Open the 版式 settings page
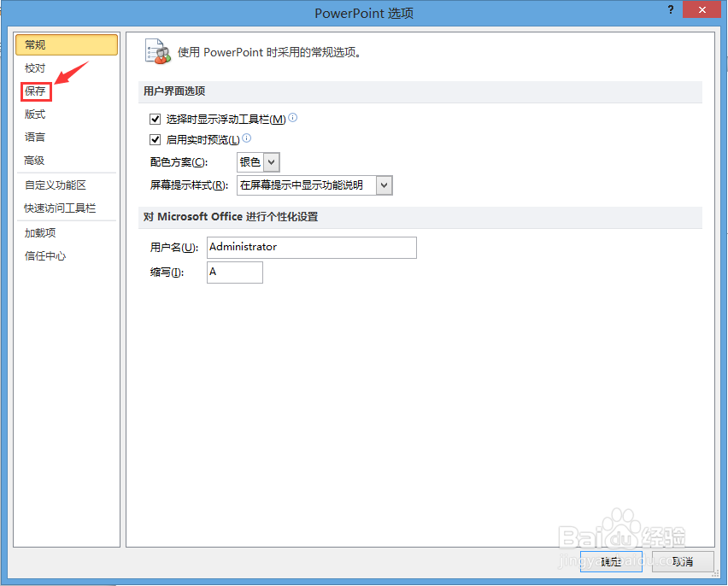Viewport: 728px width, 586px height. point(35,114)
